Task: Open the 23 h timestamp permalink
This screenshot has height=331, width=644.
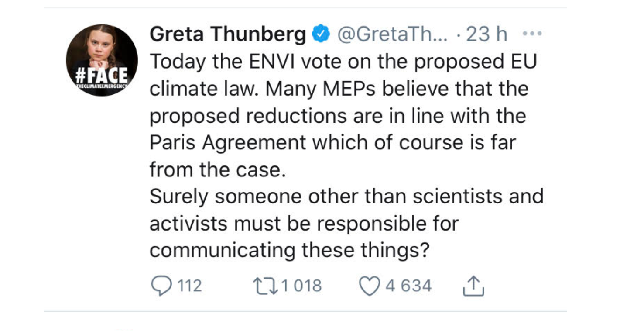Action: pyautogui.click(x=487, y=34)
